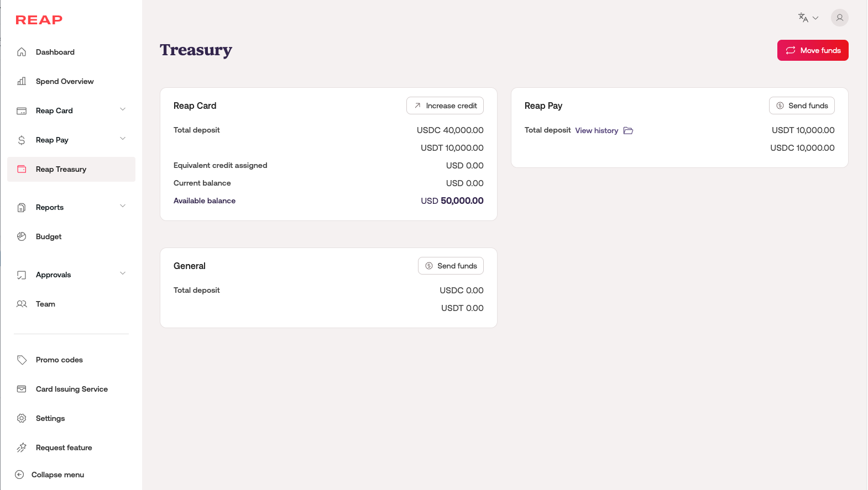Expand the Reap Card sidebar submenu
This screenshot has width=868, height=490.
pyautogui.click(x=123, y=109)
